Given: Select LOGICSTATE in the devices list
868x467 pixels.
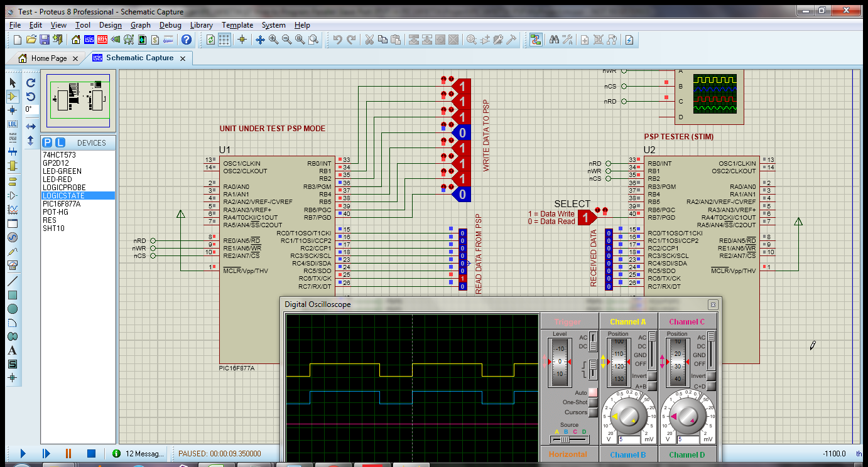Looking at the screenshot, I should [65, 195].
